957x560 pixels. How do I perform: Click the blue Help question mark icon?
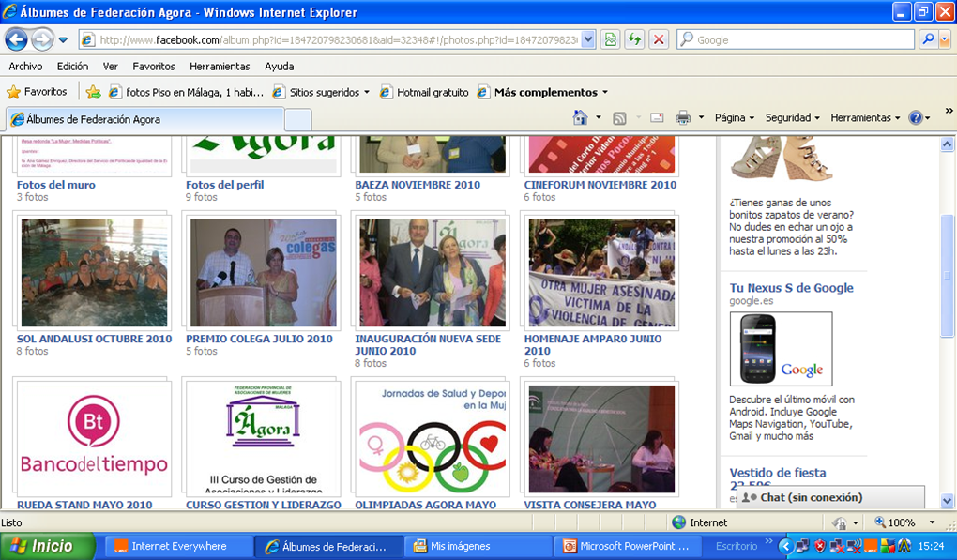(x=916, y=118)
